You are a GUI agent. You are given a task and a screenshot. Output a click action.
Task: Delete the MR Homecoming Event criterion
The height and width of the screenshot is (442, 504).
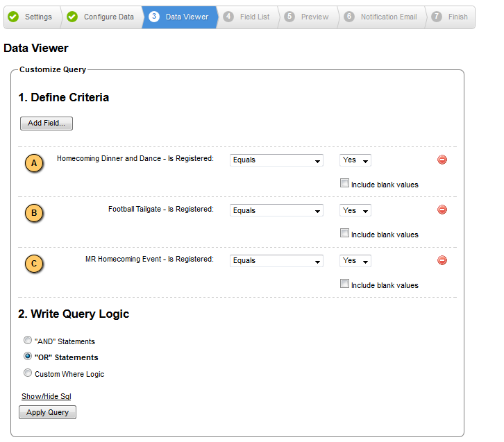(x=442, y=260)
